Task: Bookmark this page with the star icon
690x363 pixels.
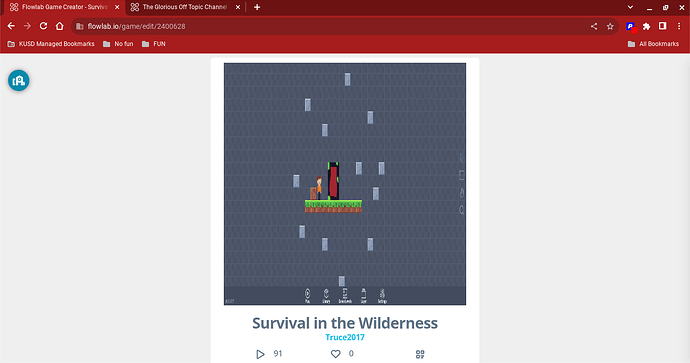Action: coord(610,26)
